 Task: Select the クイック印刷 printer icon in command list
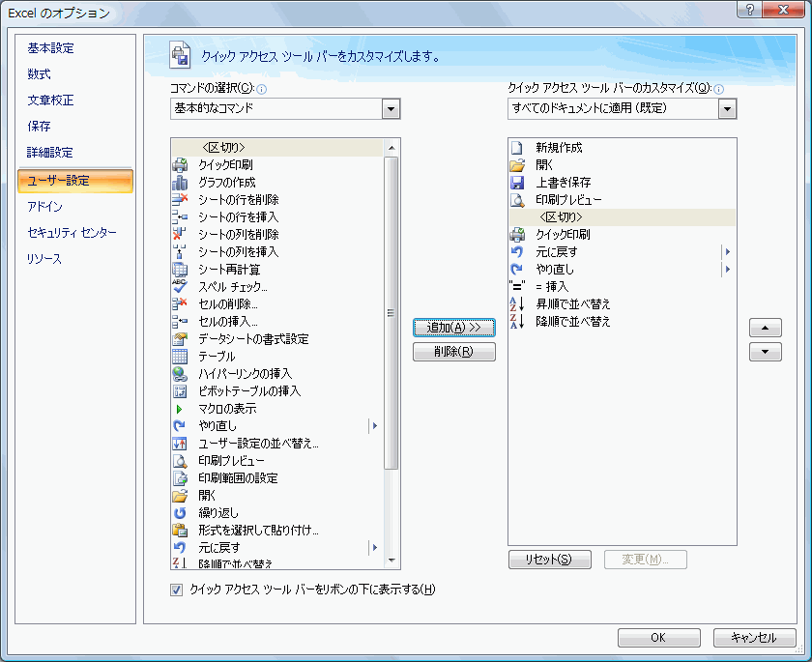point(180,165)
